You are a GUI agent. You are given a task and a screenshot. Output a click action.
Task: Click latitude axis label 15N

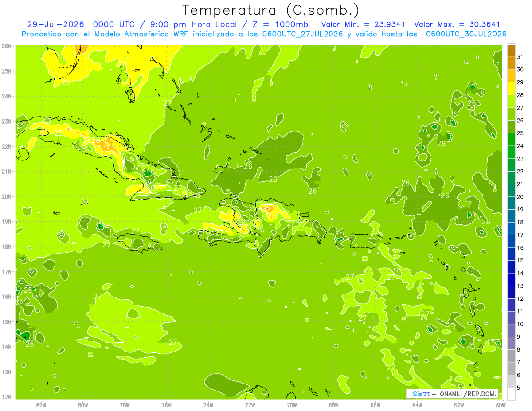(6, 321)
